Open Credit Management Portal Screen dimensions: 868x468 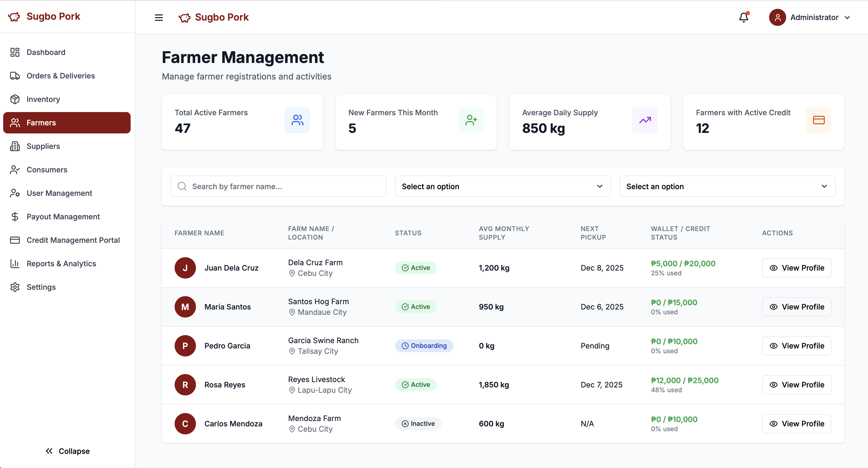click(73, 240)
